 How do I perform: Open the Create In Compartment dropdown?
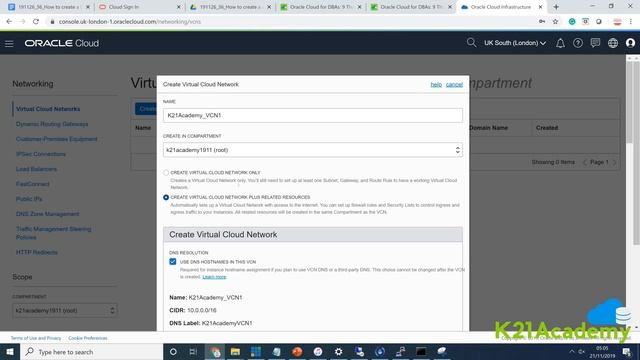[313, 150]
